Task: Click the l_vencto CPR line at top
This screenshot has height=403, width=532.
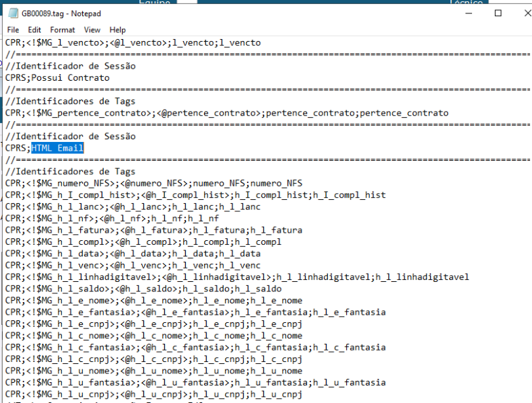Action: (x=133, y=42)
